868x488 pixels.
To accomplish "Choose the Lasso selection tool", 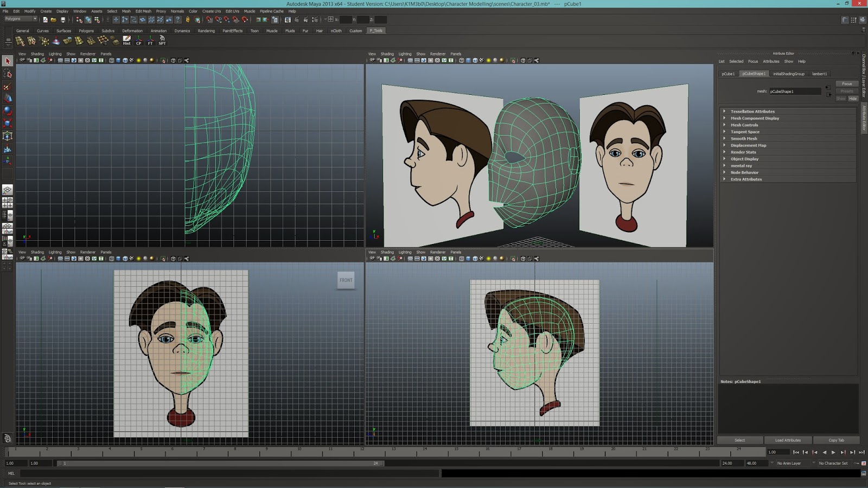I will coord(8,74).
